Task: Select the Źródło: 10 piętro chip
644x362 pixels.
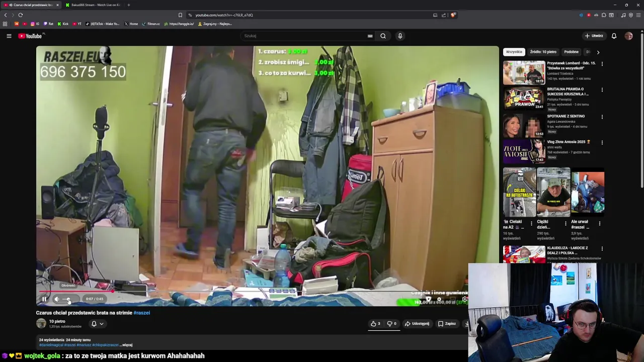Action: point(543,52)
